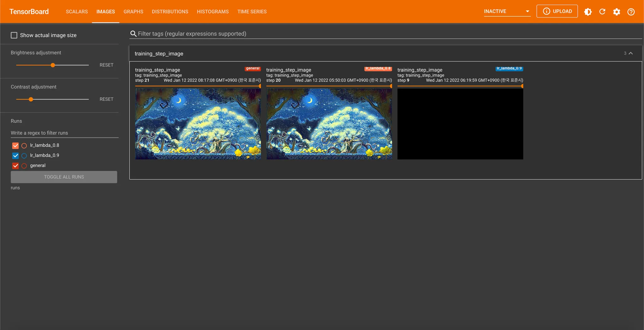The image size is (644, 330).
Task: Click TOGGLE ALL RUNS button
Action: (x=64, y=177)
